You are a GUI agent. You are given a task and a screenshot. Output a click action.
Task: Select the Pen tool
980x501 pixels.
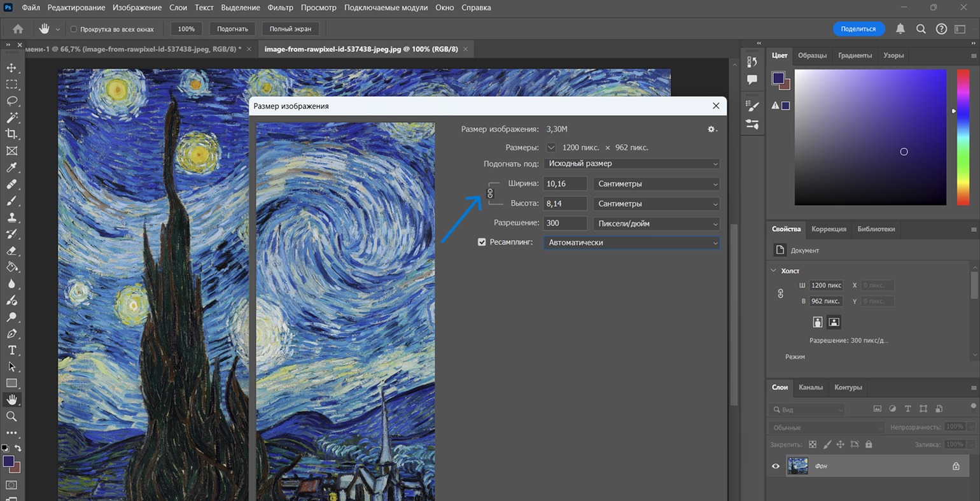[11, 334]
